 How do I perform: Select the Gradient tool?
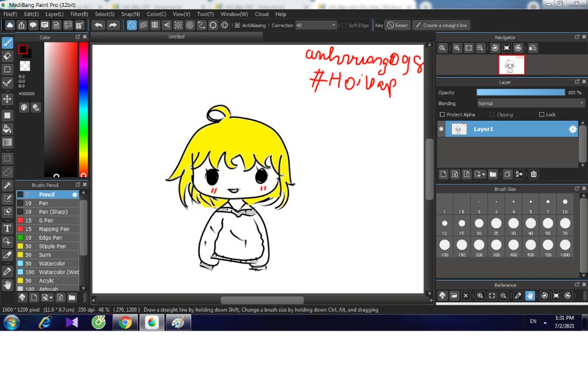(x=7, y=143)
